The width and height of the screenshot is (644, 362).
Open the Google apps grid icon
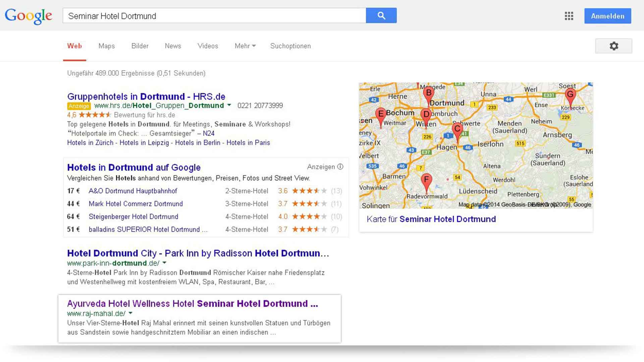(569, 16)
